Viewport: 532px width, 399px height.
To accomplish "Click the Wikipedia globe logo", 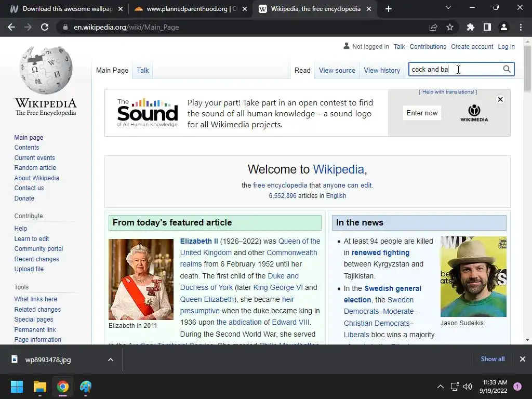I will click(46, 70).
